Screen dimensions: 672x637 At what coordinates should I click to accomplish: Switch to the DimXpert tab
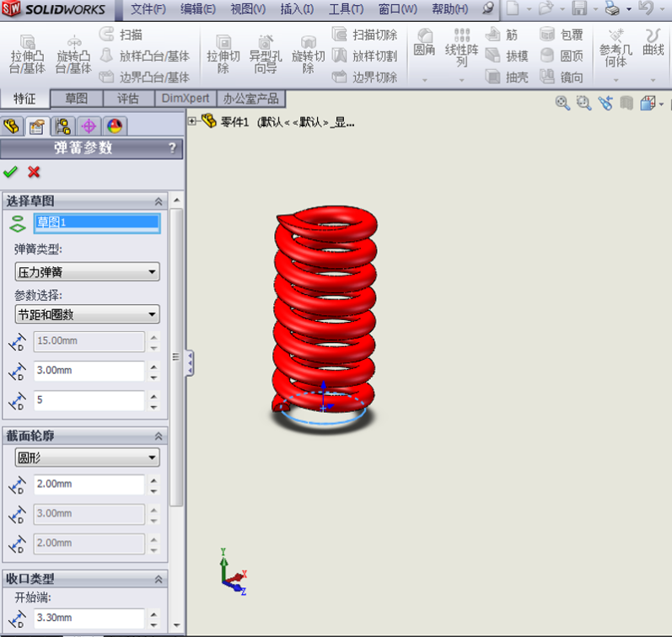pos(185,99)
